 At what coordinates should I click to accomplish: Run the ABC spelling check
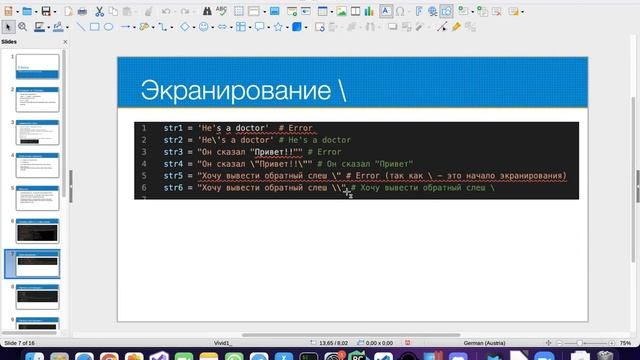221,11
